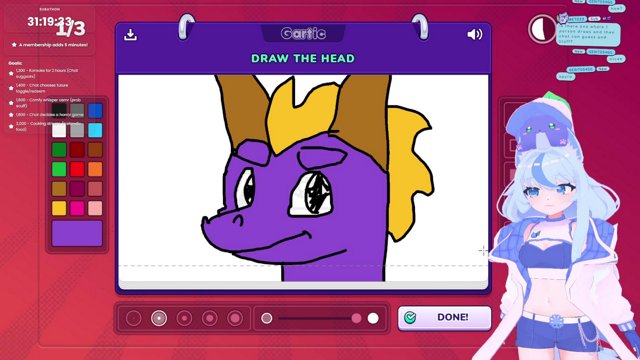This screenshot has height=360, width=640.
Task: Pick the cyan color swatch
Action: [x=95, y=130]
